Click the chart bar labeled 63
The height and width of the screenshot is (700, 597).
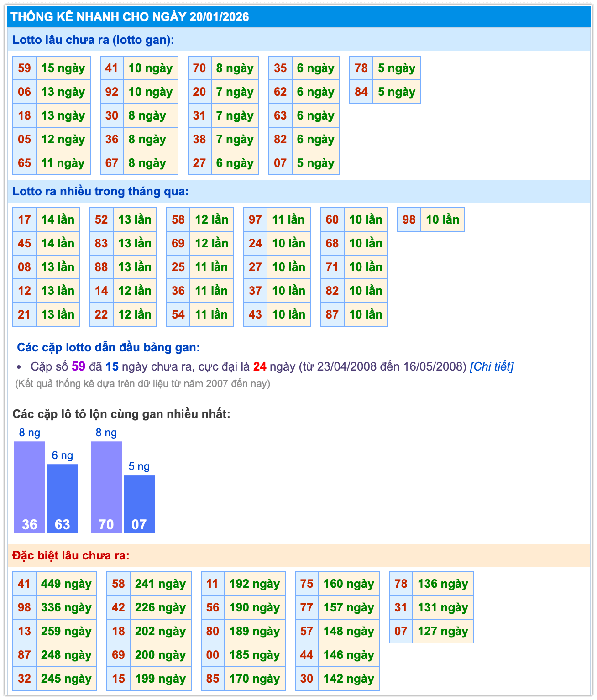(x=63, y=498)
